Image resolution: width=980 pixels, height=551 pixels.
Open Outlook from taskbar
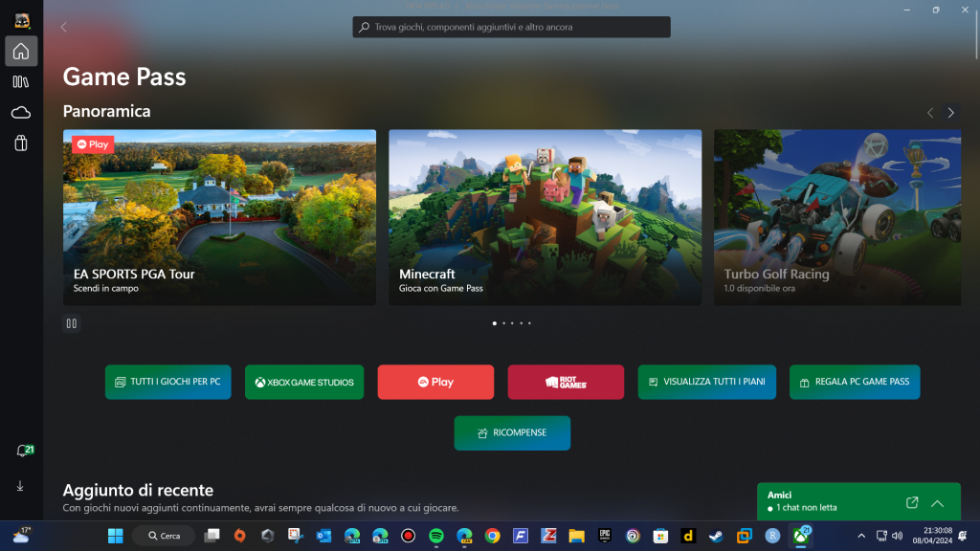click(x=323, y=536)
